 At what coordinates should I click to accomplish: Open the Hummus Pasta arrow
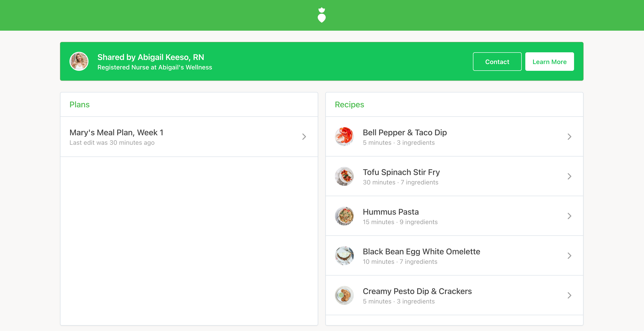pos(569,216)
